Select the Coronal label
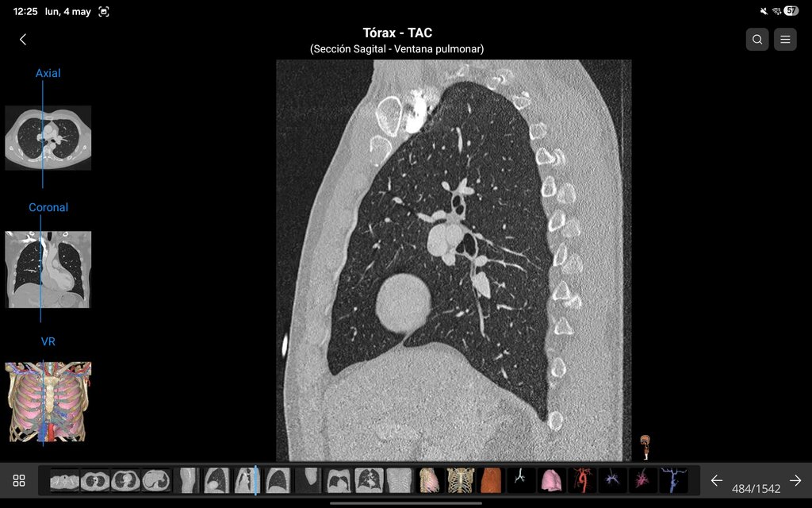This screenshot has height=508, width=812. pyautogui.click(x=48, y=207)
